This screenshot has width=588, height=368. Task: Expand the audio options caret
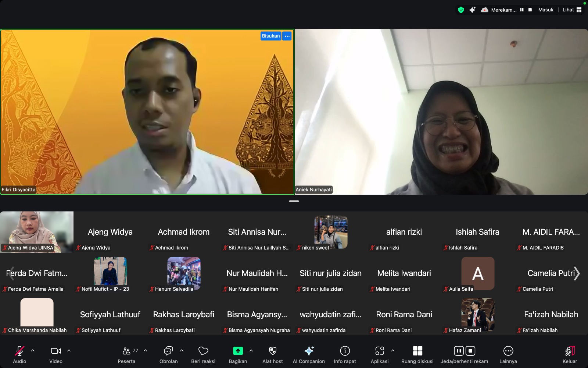click(x=33, y=351)
